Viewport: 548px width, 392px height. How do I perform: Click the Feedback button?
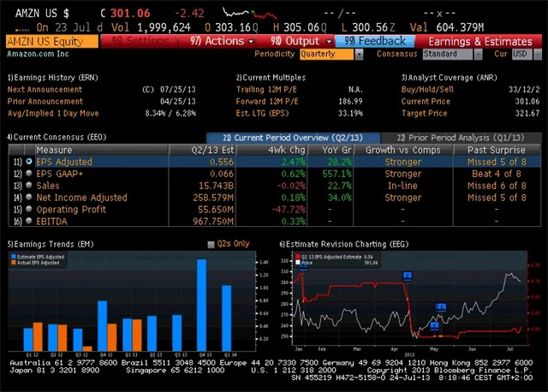click(377, 40)
